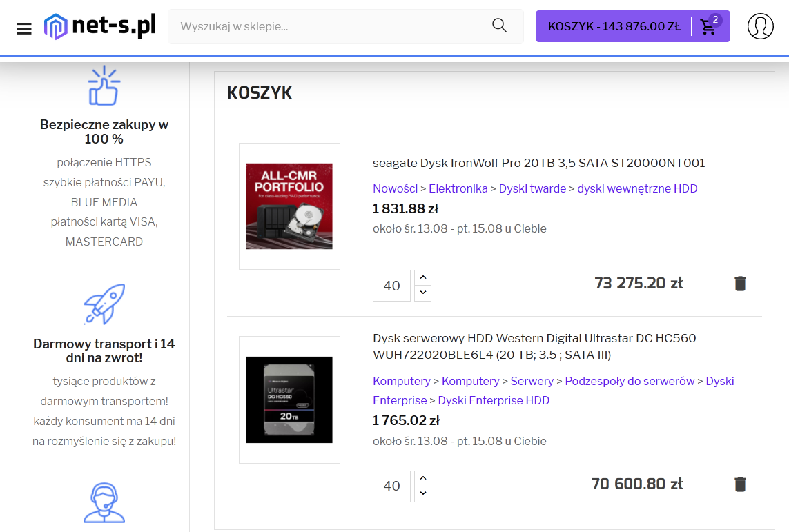The height and width of the screenshot is (532, 789).
Task: Click 'Darmowy transport i 14 dni na zwrot!' heading
Action: (x=104, y=351)
